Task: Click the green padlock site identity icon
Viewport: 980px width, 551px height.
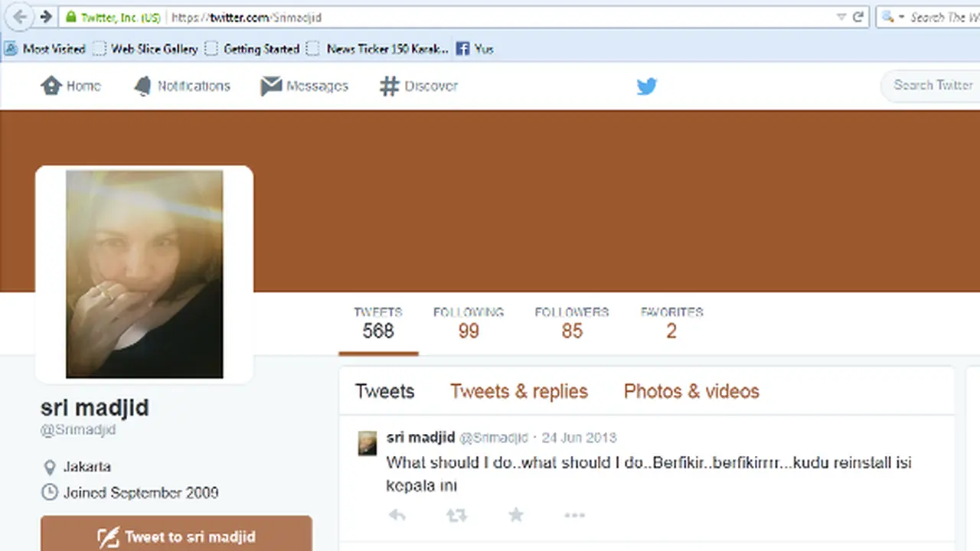Action: point(70,17)
